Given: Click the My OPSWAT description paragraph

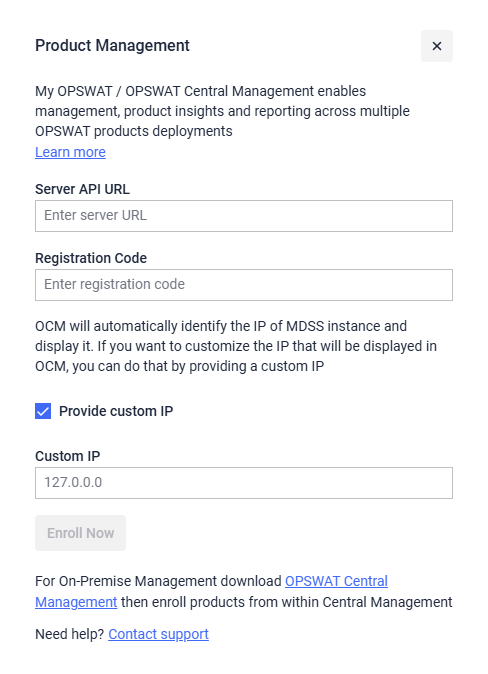Looking at the screenshot, I should [222, 111].
